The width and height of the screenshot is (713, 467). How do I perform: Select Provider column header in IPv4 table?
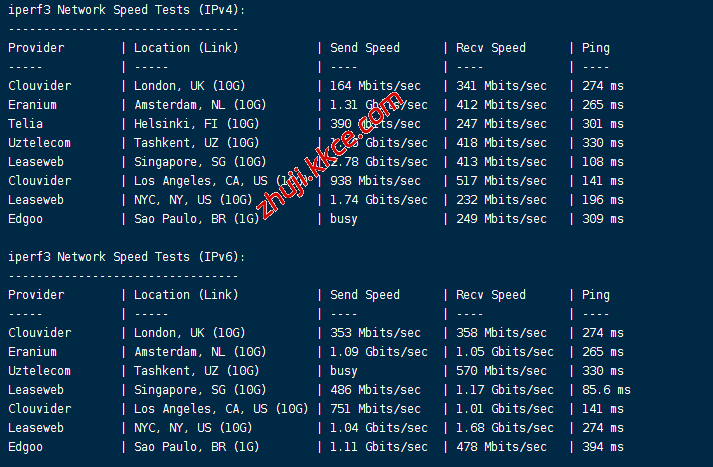36,48
